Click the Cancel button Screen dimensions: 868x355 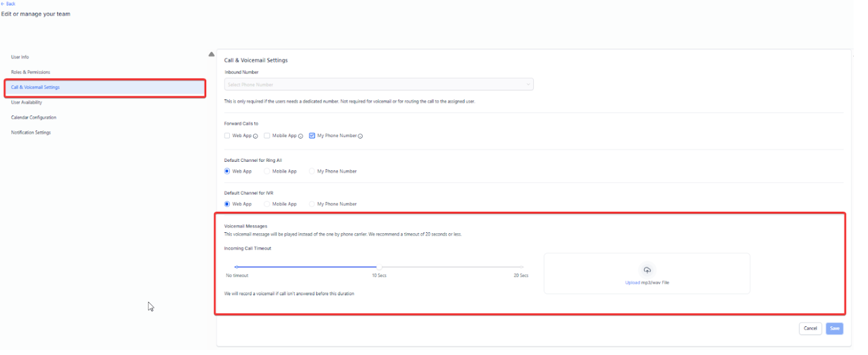click(810, 329)
